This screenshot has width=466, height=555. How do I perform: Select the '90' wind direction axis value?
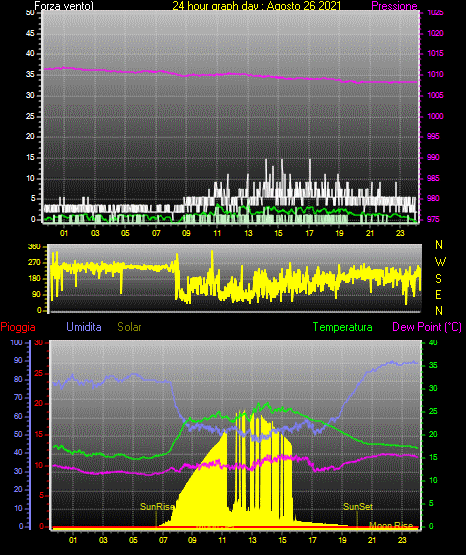point(36,294)
